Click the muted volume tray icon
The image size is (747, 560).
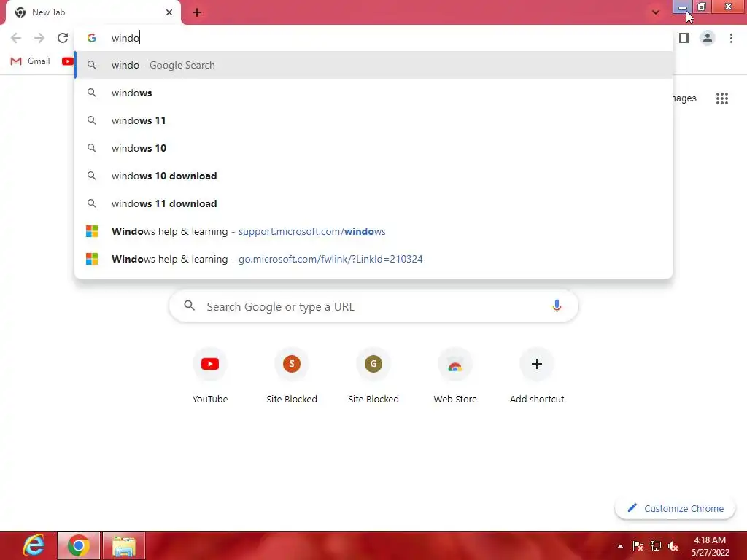pyautogui.click(x=673, y=546)
